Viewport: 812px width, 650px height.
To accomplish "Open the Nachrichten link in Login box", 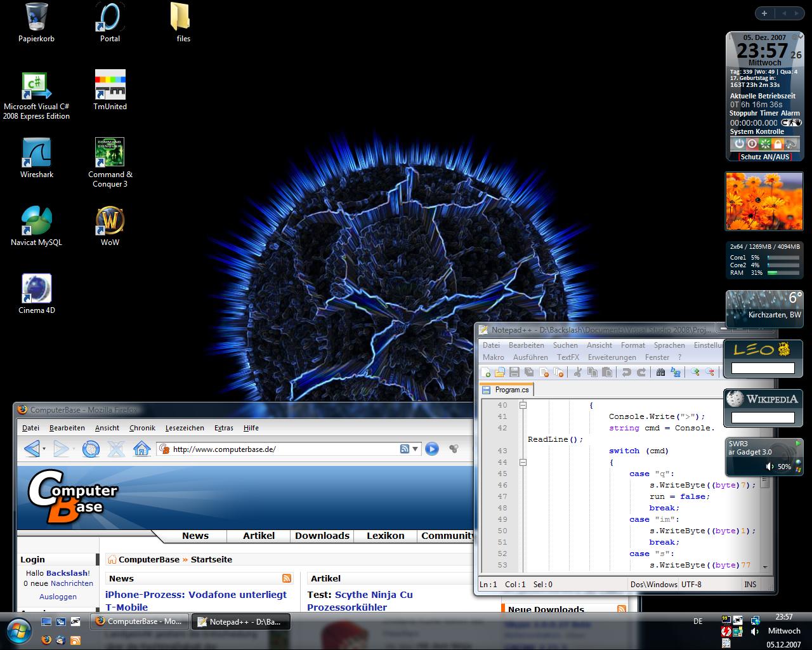I will [x=72, y=583].
